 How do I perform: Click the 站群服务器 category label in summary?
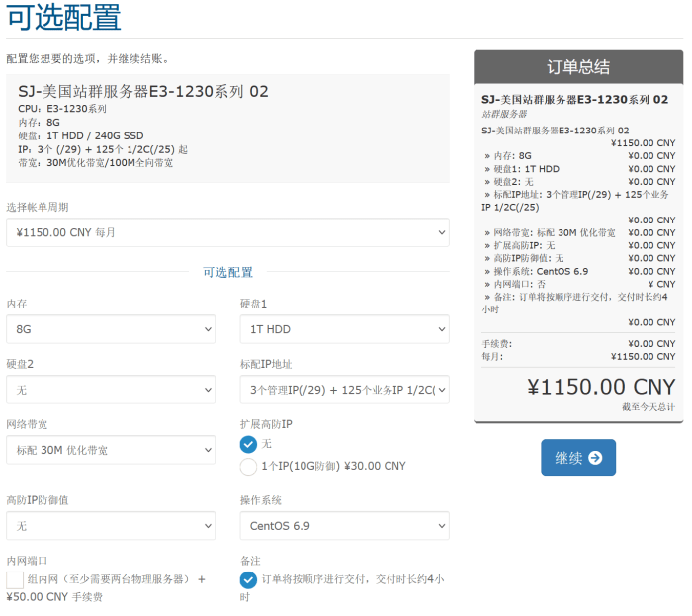pyautogui.click(x=504, y=114)
